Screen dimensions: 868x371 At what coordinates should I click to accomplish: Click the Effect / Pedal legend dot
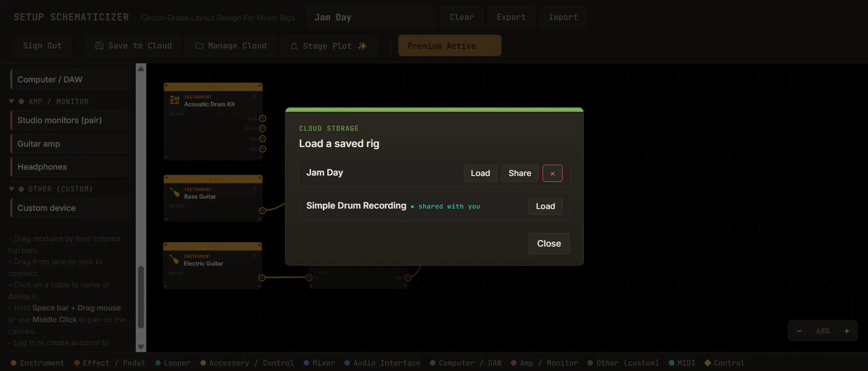[x=77, y=363]
